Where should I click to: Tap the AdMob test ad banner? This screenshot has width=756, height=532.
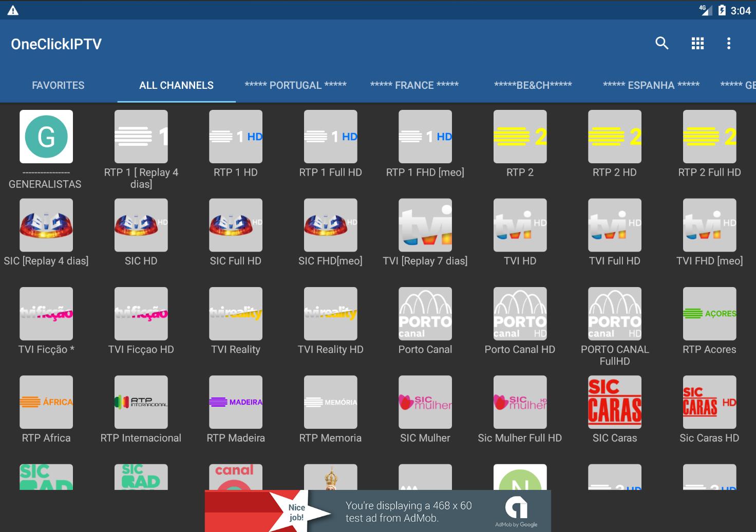(378, 511)
